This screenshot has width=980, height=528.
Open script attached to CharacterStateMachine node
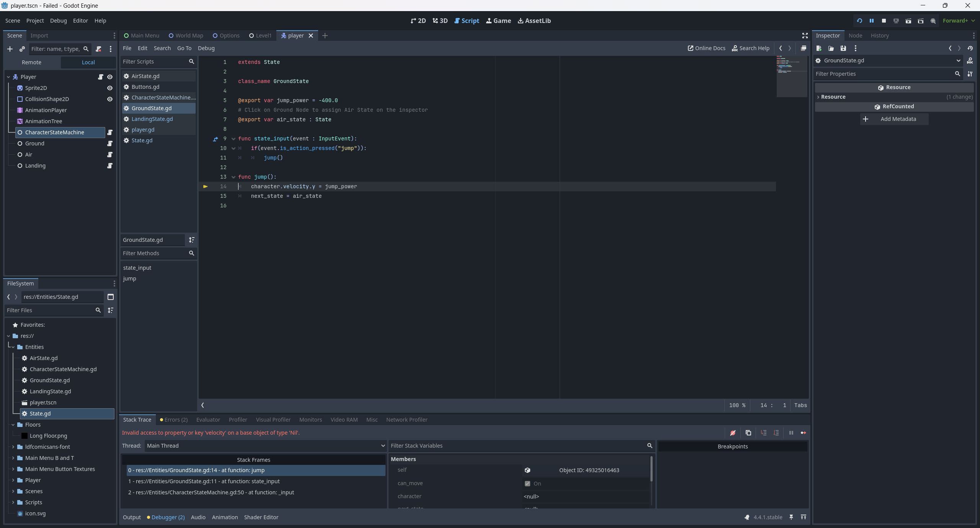[x=110, y=132]
